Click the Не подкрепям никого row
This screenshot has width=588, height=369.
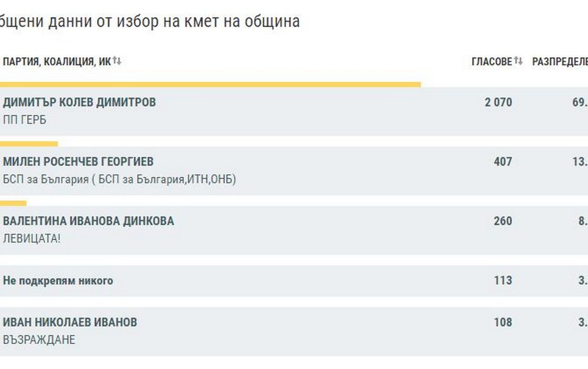pos(58,280)
